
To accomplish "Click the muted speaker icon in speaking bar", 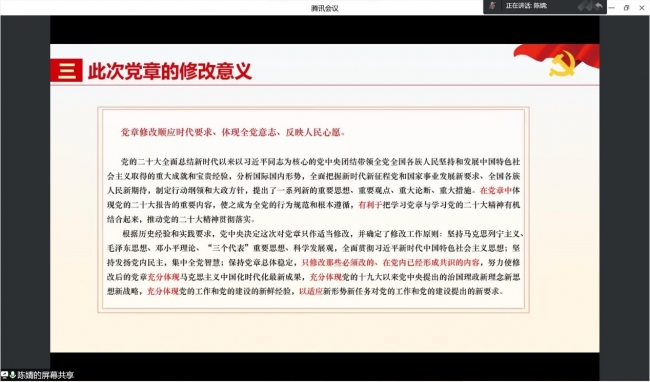I will (x=492, y=6).
